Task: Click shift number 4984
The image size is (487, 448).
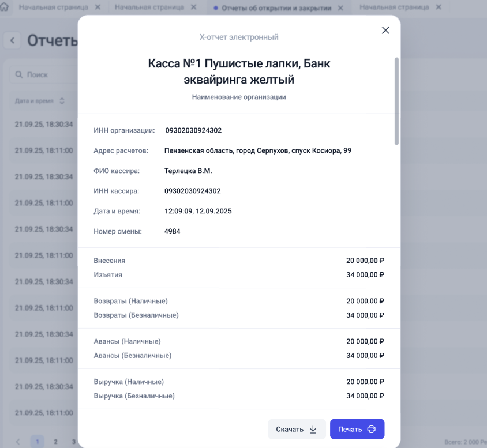Action: 173,231
